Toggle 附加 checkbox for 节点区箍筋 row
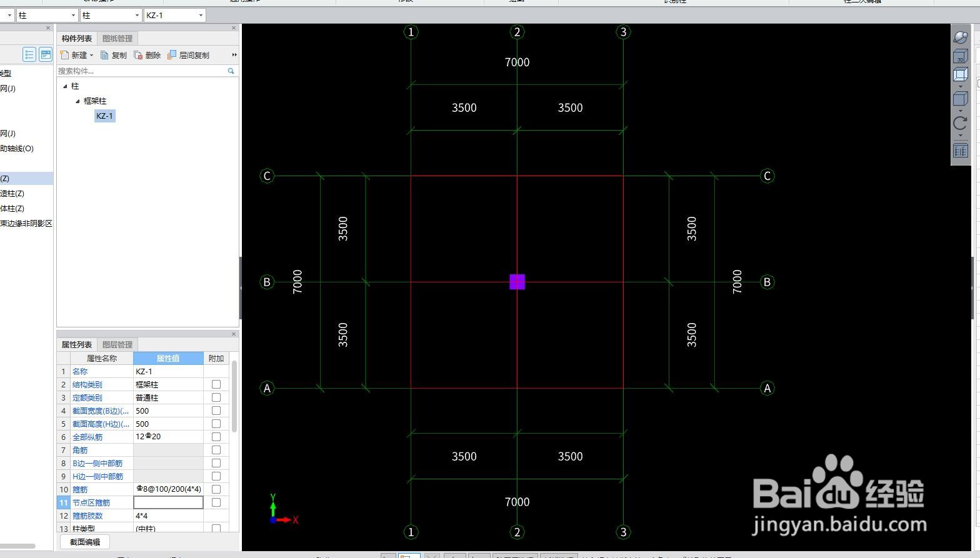The height and width of the screenshot is (558, 980). [x=216, y=502]
